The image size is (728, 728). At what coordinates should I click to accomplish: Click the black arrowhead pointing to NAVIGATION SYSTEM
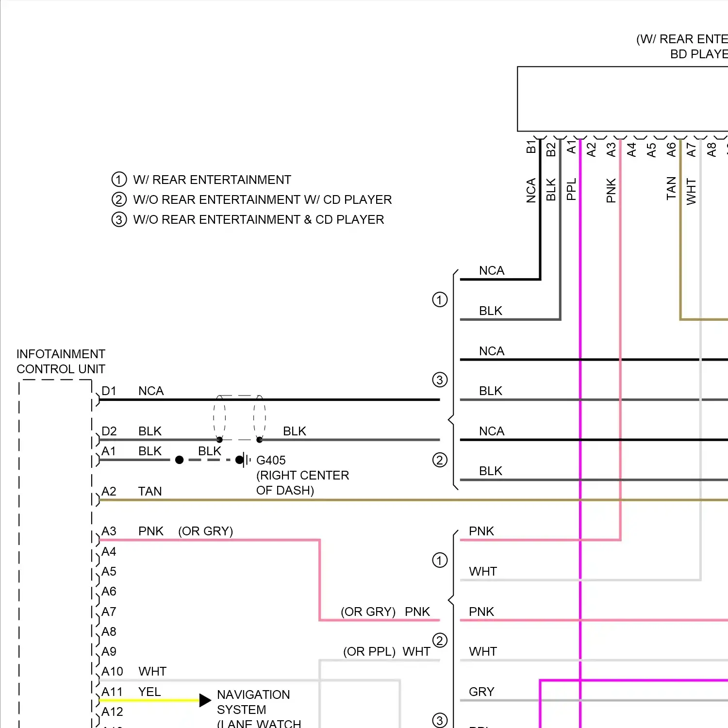pyautogui.click(x=205, y=700)
